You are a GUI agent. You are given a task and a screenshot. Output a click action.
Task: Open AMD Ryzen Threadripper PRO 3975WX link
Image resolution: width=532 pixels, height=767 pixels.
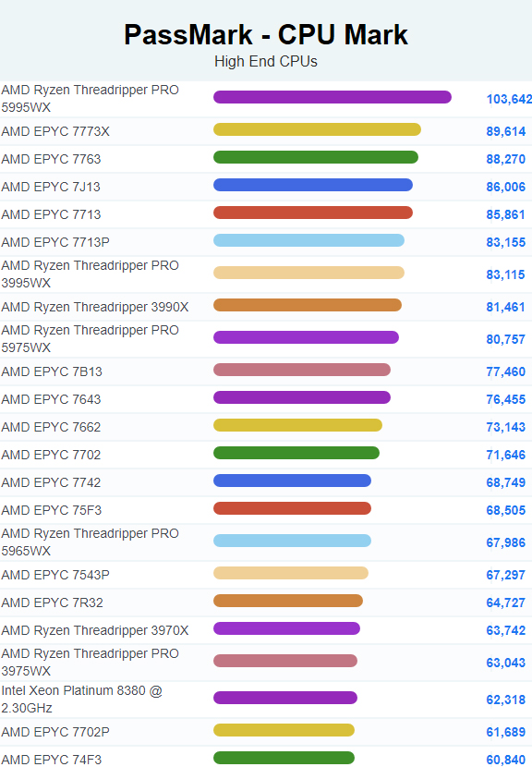(x=90, y=663)
